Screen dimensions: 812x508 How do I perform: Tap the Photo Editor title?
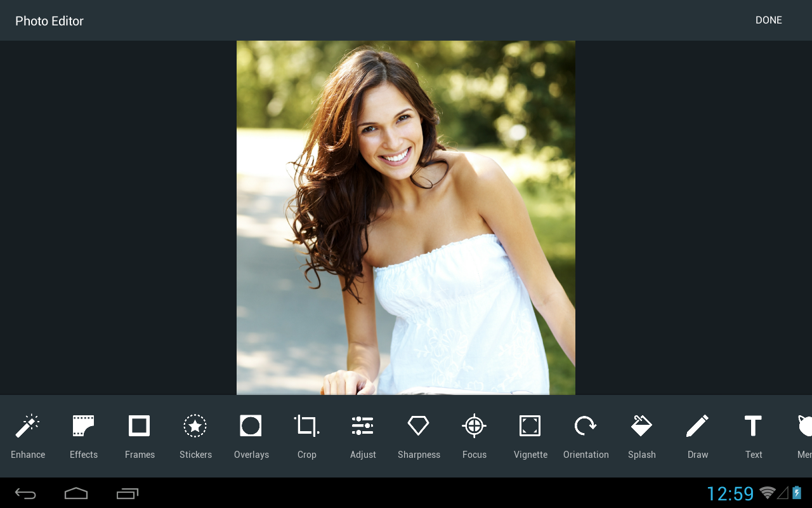(49, 21)
